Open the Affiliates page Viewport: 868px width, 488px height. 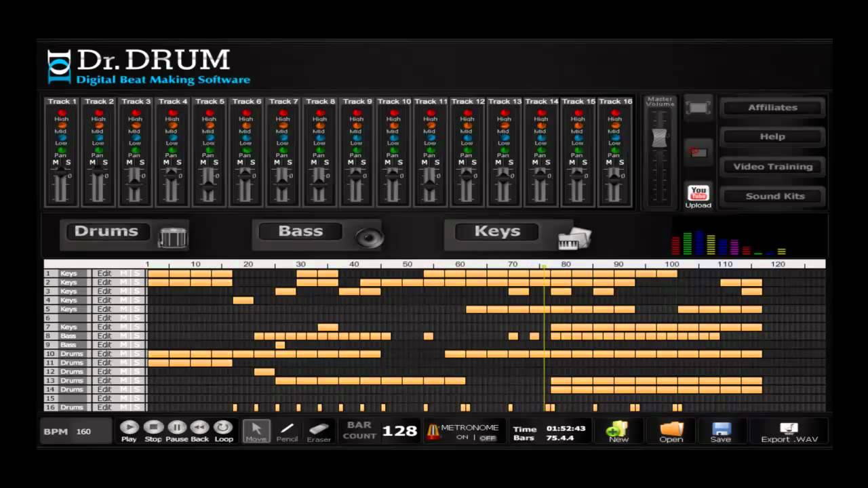[772, 107]
